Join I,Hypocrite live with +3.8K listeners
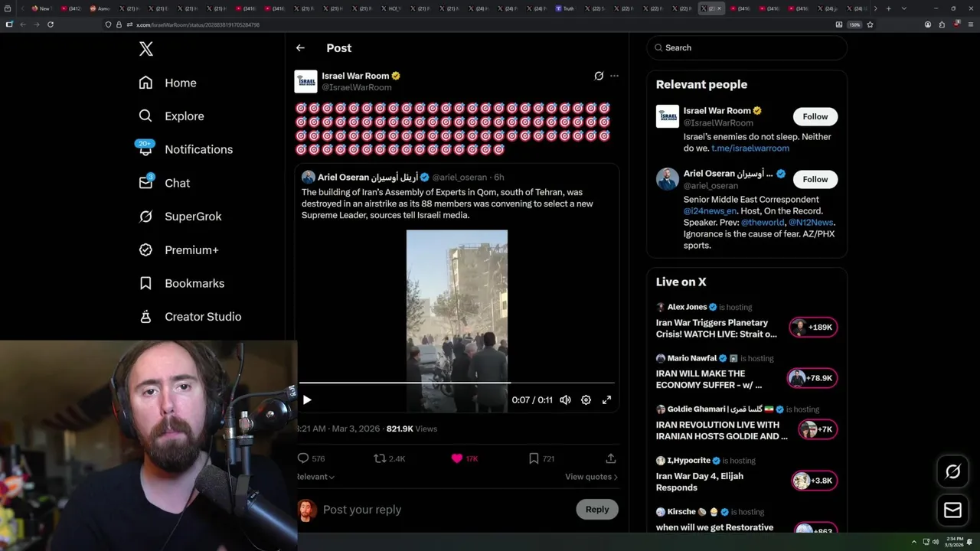The width and height of the screenshot is (980, 551). point(815,481)
